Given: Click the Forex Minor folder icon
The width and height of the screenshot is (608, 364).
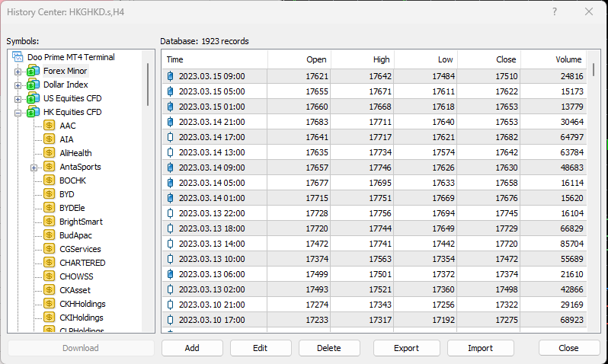Looking at the screenshot, I should tap(33, 71).
